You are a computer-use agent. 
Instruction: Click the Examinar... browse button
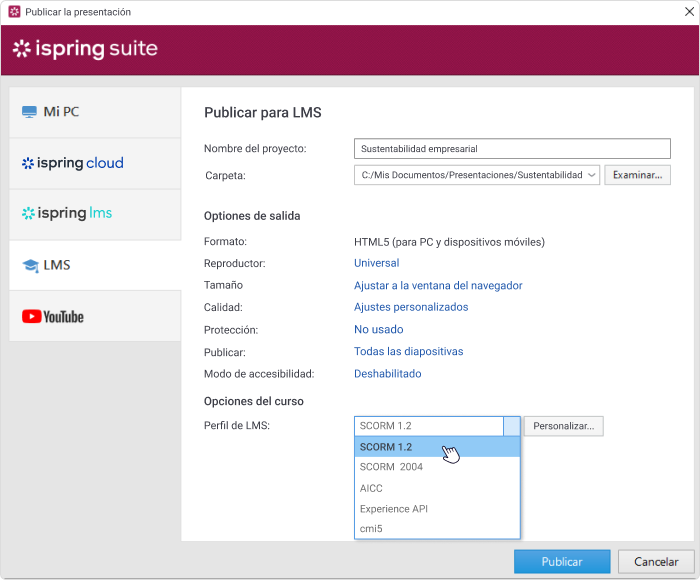[x=637, y=175]
